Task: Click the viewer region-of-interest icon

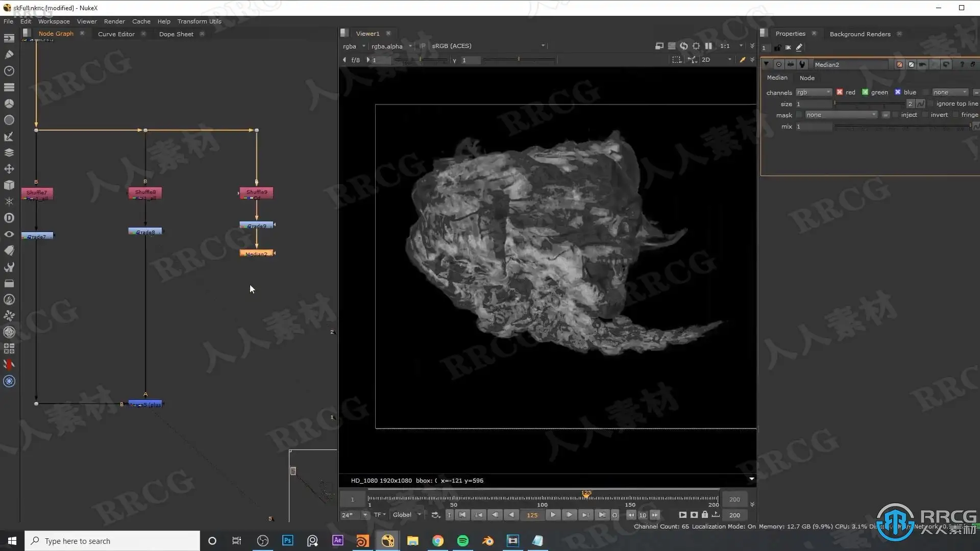Action: click(676, 60)
